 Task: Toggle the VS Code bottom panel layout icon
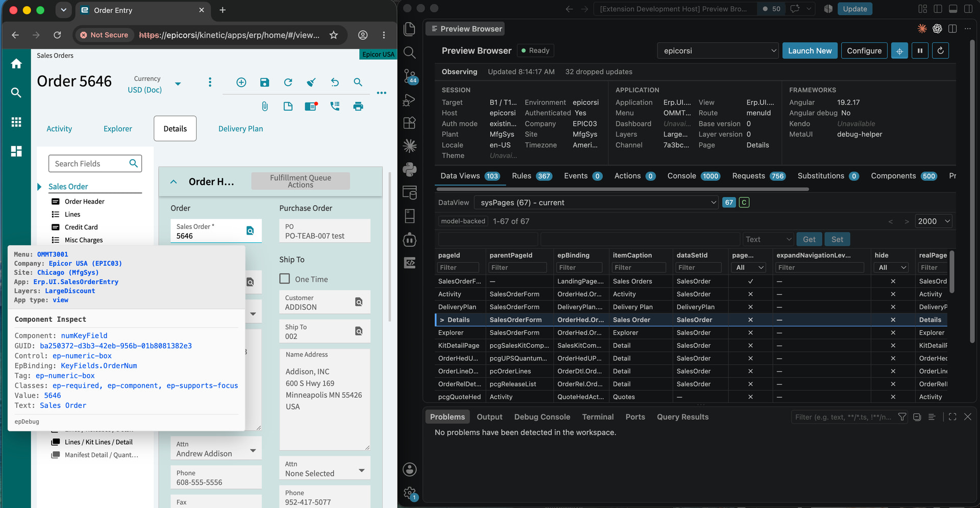(953, 9)
